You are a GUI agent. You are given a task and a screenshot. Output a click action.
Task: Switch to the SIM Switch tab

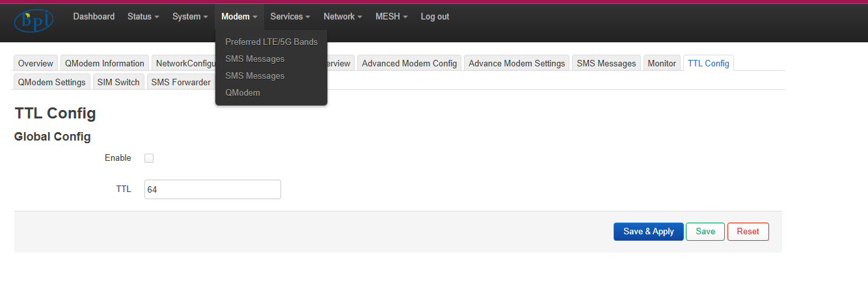[x=118, y=82]
